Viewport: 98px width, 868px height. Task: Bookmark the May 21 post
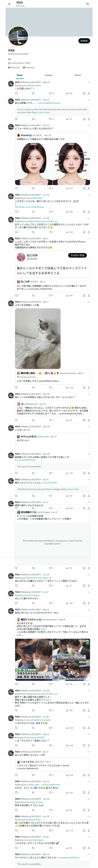(84, 93)
